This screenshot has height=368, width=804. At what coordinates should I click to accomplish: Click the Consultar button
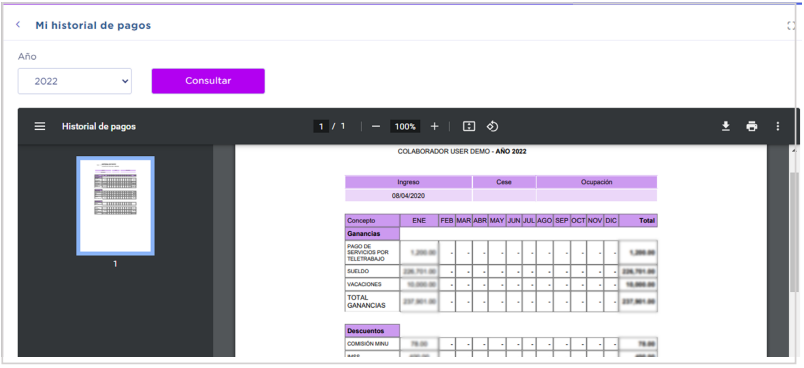coord(208,81)
